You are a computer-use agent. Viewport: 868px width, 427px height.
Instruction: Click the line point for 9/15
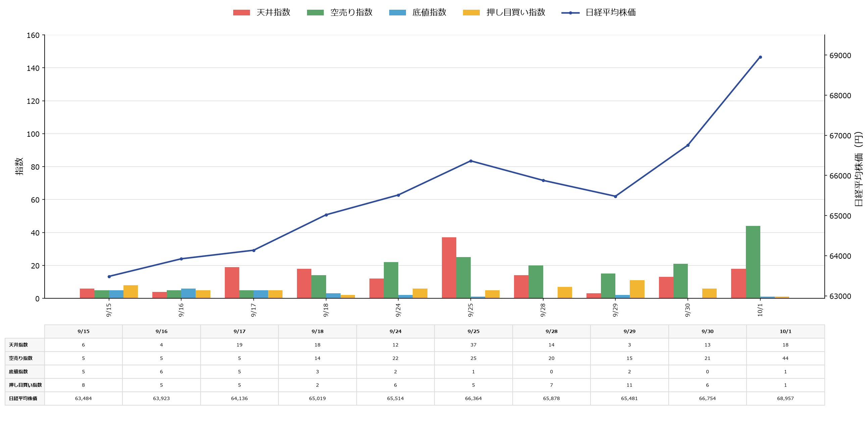pyautogui.click(x=109, y=276)
